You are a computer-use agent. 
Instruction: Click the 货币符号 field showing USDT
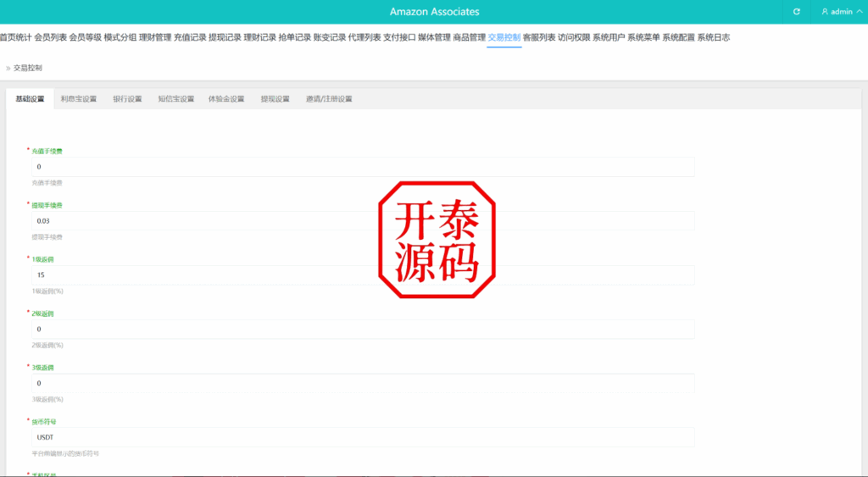pyautogui.click(x=363, y=437)
